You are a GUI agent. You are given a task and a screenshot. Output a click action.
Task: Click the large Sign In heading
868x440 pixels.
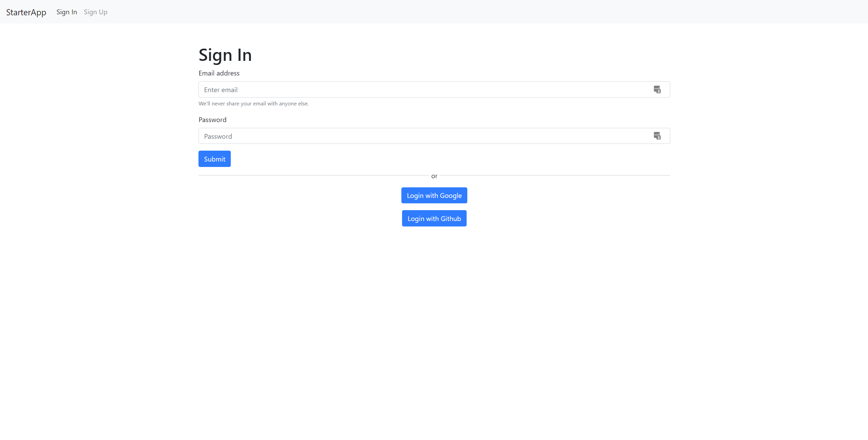tap(225, 55)
